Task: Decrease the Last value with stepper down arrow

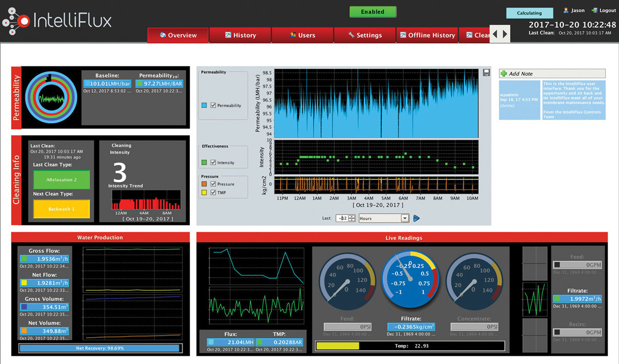Action: click(352, 220)
